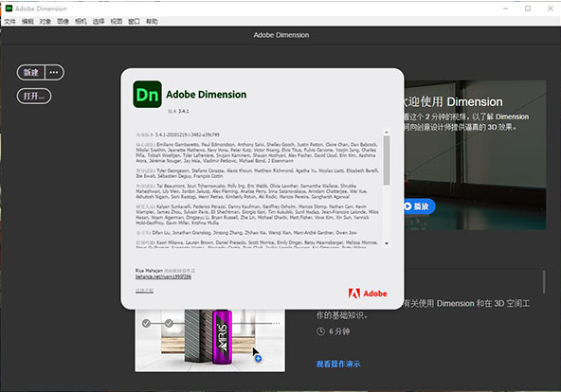Click the red Adobe logo in the About dialog

tap(368, 294)
